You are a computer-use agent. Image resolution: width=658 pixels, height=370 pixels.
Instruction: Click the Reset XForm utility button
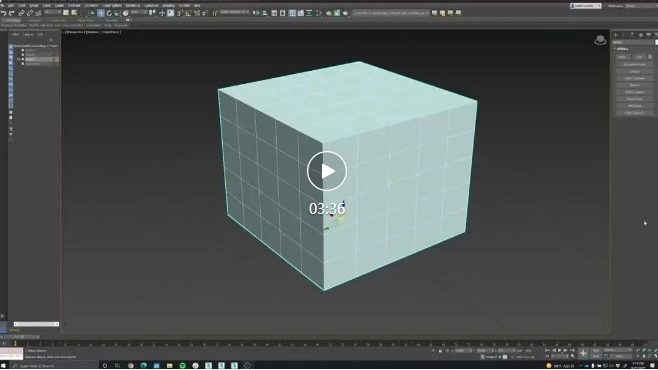[x=634, y=99]
